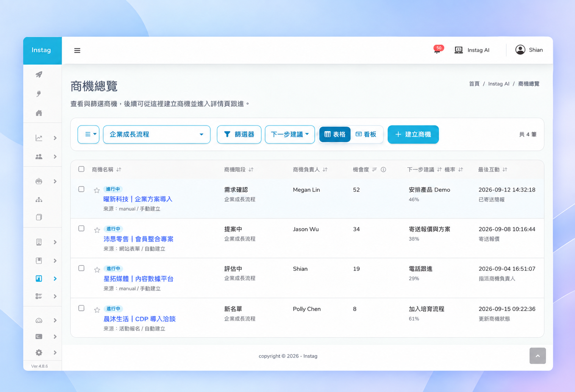Sort by 下一步建議 column arrows

tap(439, 170)
